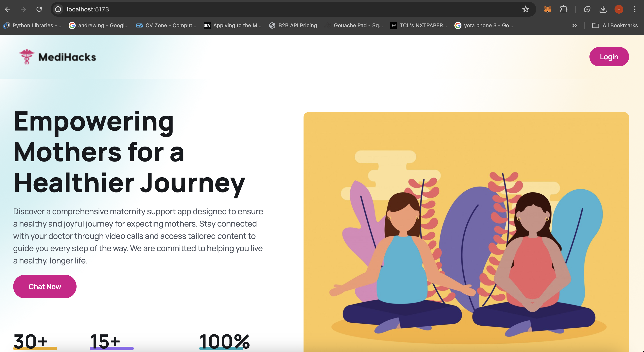644x352 pixels.
Task: Open the Chrome three-dot menu
Action: (x=635, y=9)
